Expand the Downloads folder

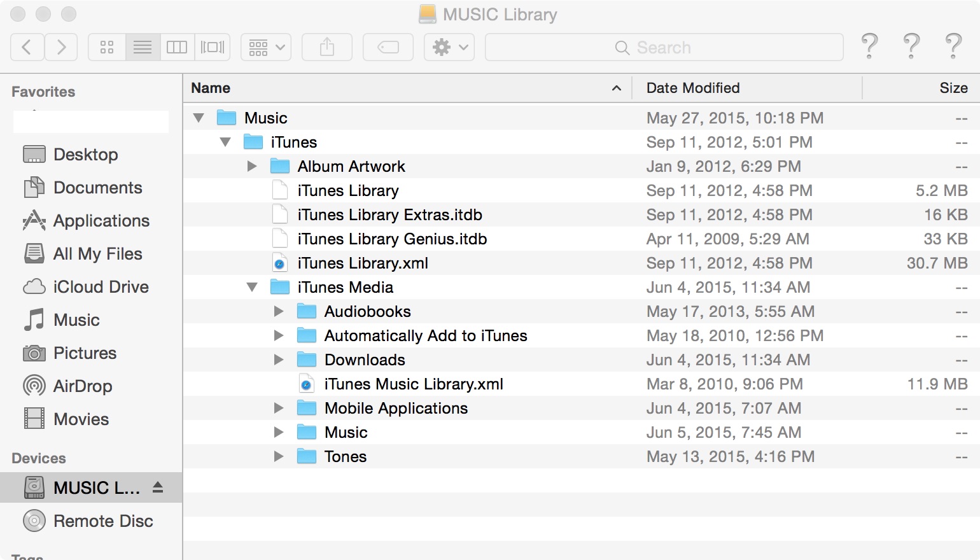tap(279, 360)
